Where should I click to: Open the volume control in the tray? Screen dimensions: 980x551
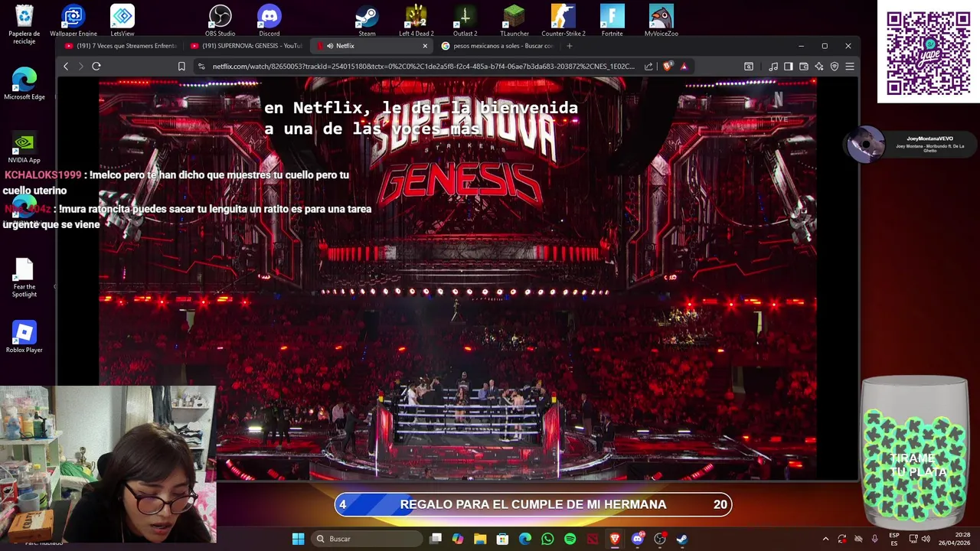tap(926, 539)
